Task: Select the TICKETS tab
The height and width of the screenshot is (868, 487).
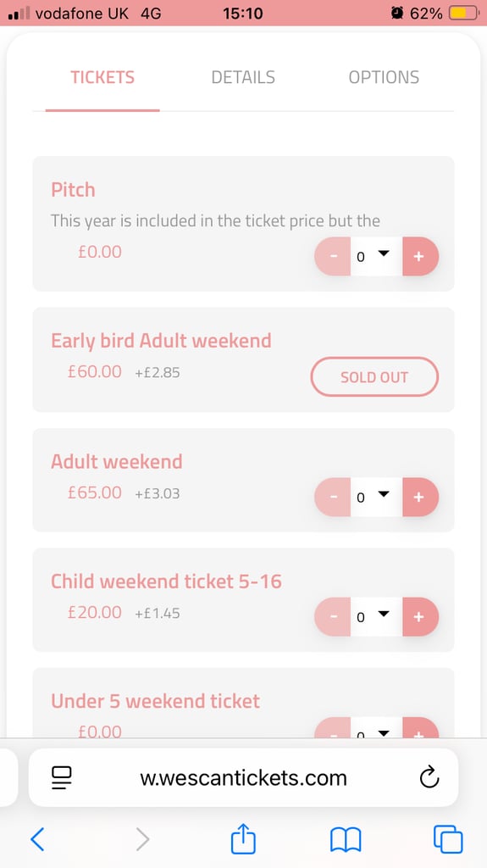Action: [102, 77]
